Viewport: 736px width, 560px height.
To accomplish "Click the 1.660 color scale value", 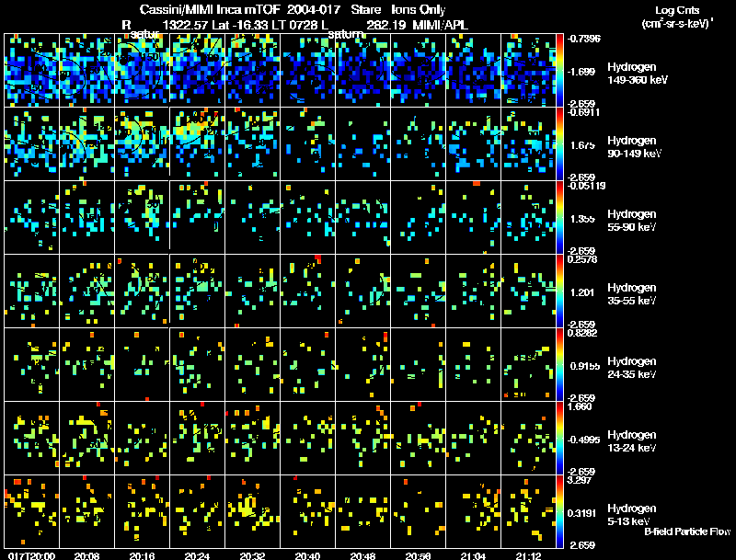I will [x=580, y=406].
